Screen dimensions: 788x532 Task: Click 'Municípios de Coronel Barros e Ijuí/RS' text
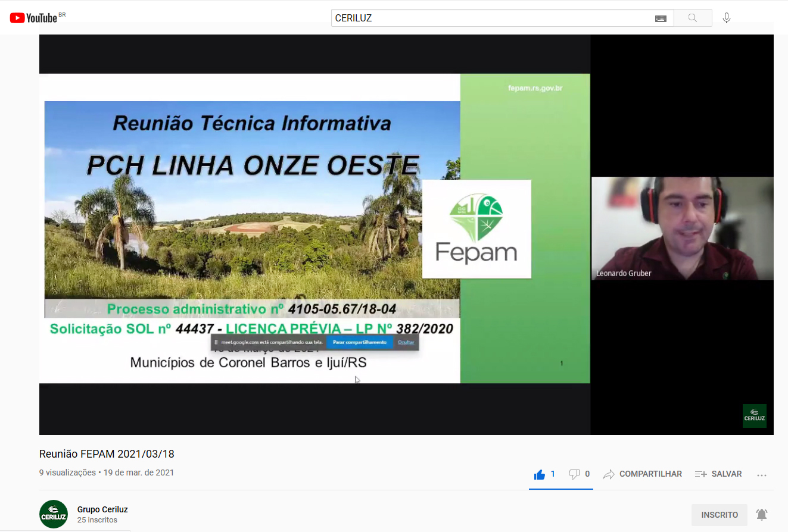pos(248,362)
